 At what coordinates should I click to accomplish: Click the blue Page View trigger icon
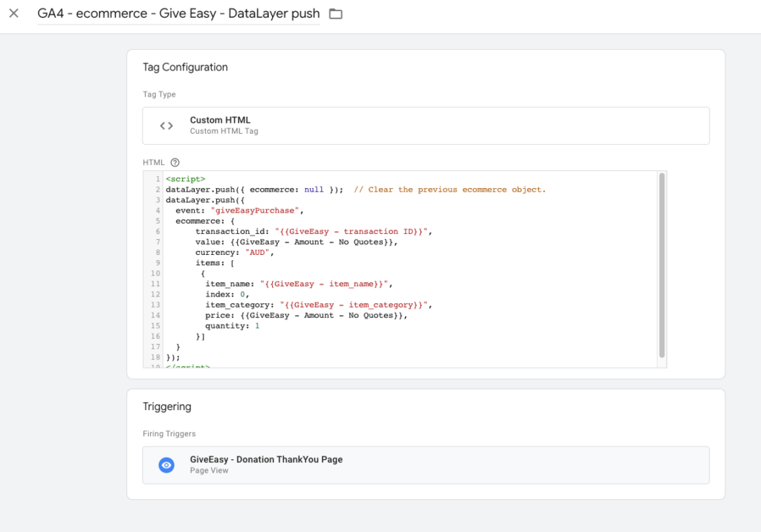pos(165,464)
